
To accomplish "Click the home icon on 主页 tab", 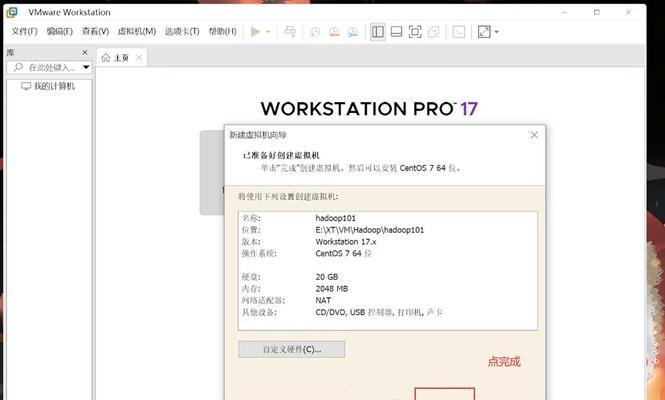I will 106,58.
